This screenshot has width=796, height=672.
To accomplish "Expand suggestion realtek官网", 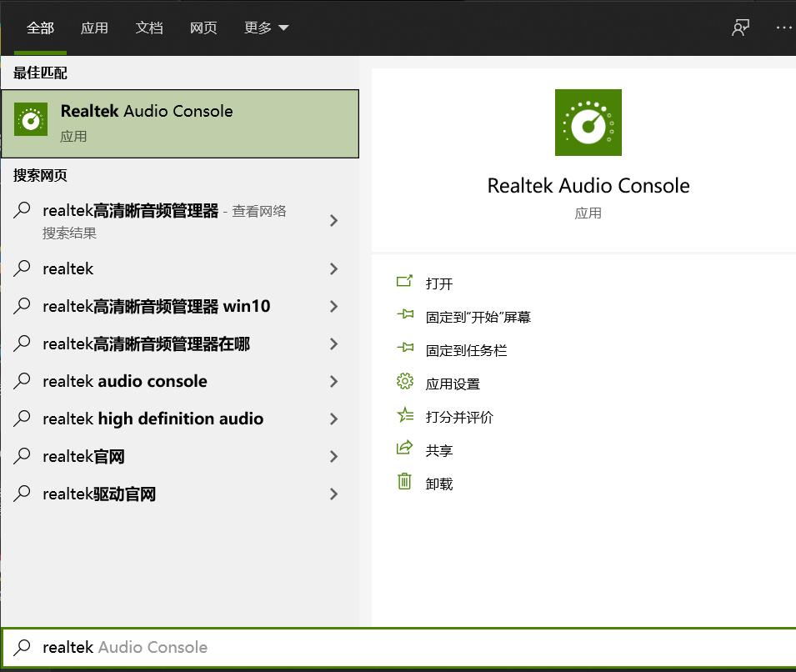I will [333, 456].
